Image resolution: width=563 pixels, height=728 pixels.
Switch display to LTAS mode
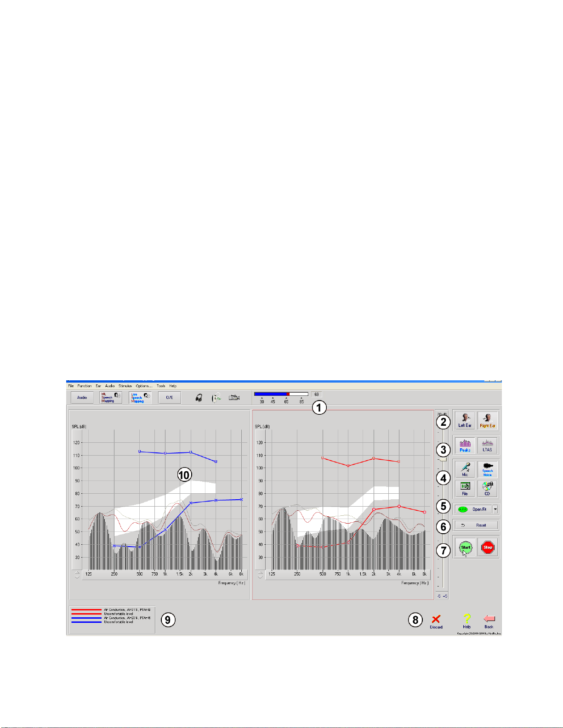tap(487, 445)
